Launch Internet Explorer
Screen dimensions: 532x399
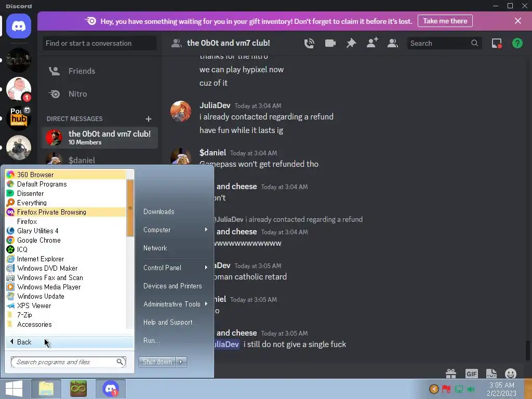[65, 259]
